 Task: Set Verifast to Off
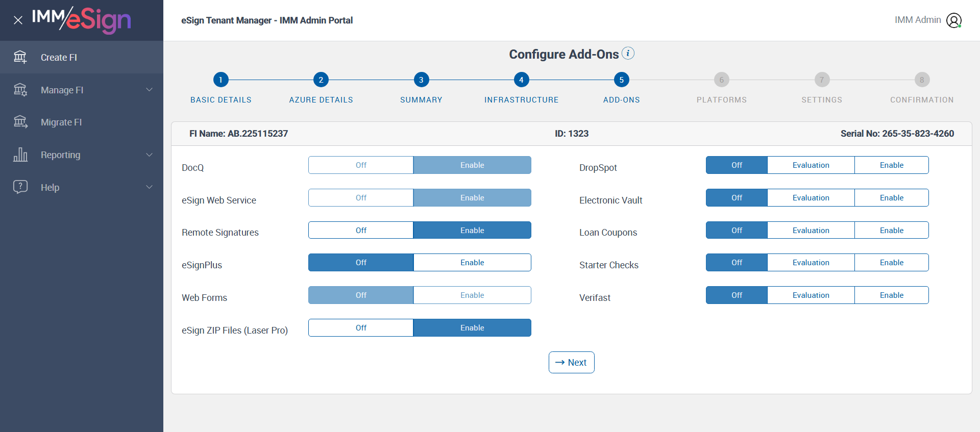pyautogui.click(x=737, y=295)
